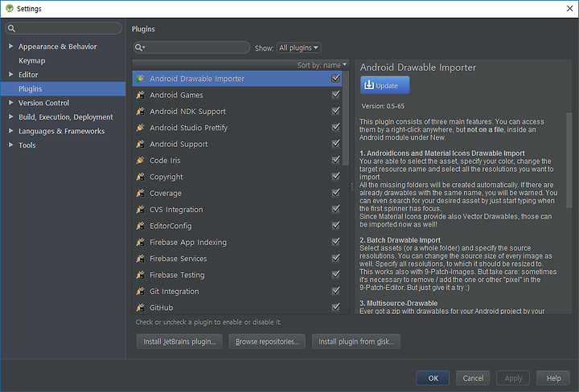Click the magnifier icon in the plugins search
This screenshot has width=579, height=392.
point(140,47)
